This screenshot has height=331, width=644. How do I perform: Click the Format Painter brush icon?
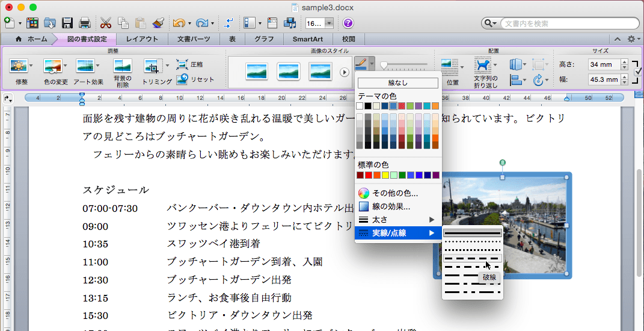coord(159,23)
